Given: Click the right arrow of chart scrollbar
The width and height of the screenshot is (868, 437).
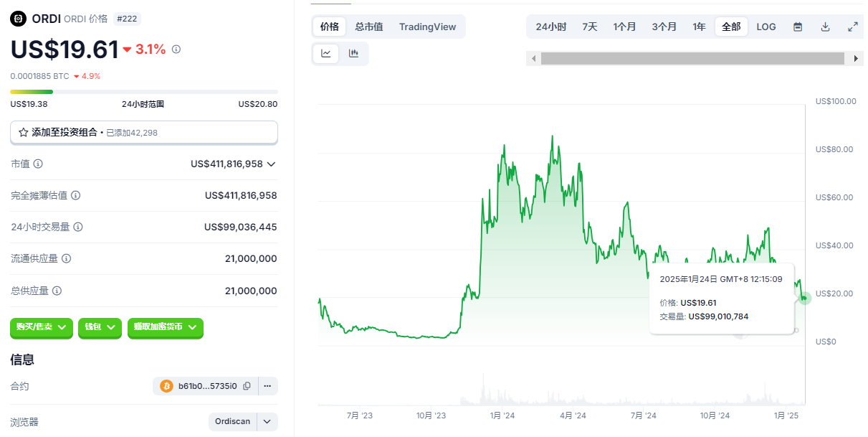Looking at the screenshot, I should 857,59.
